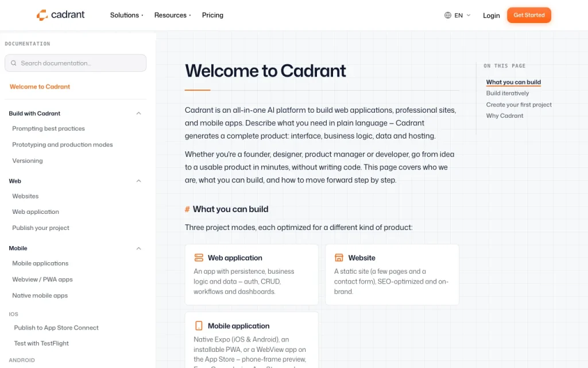Click the Website card storefront icon
588x368 pixels.
tap(339, 258)
